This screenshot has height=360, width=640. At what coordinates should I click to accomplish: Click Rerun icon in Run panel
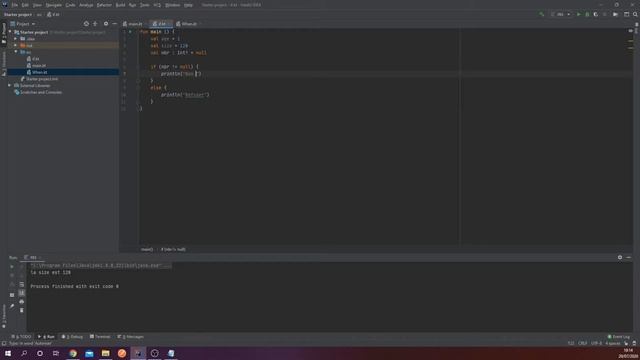[x=12, y=267]
